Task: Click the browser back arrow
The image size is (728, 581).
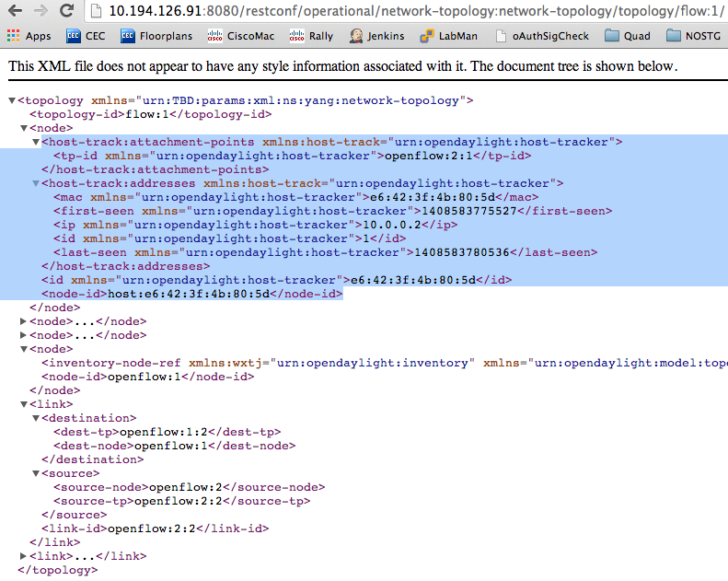Action: point(15,10)
